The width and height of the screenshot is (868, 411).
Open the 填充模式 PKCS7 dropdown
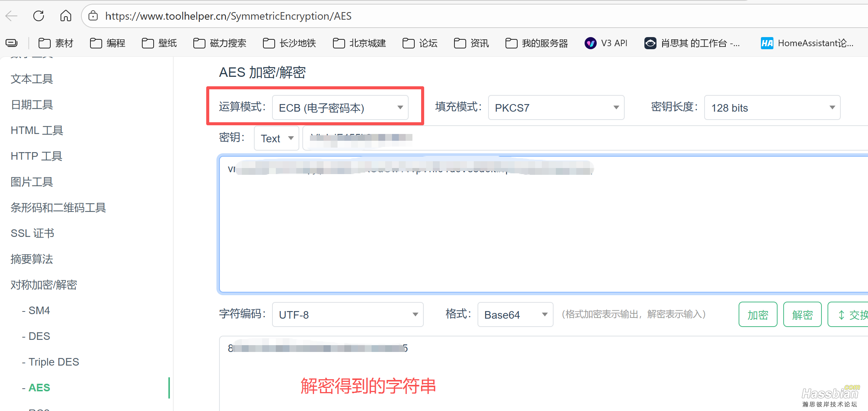(x=555, y=107)
